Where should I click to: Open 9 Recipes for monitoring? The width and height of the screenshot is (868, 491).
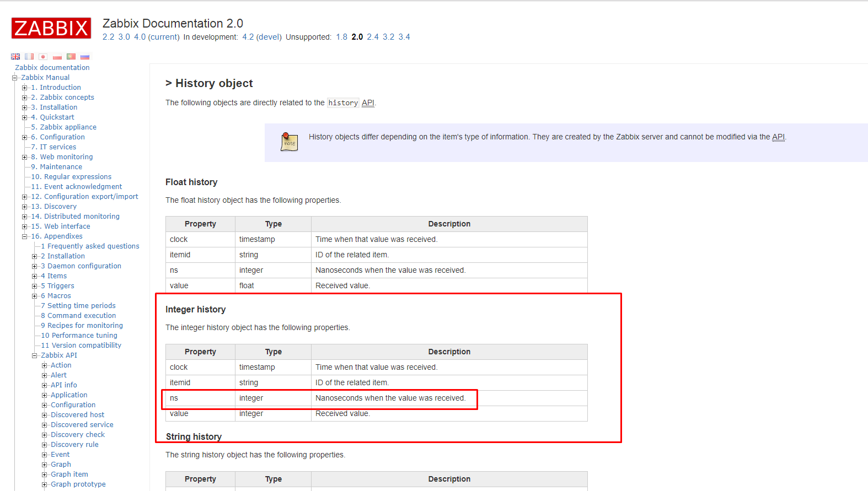point(82,326)
